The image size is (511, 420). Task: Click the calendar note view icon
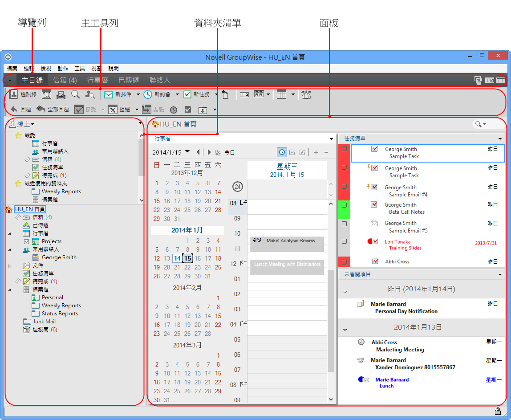pyautogui.click(x=302, y=152)
